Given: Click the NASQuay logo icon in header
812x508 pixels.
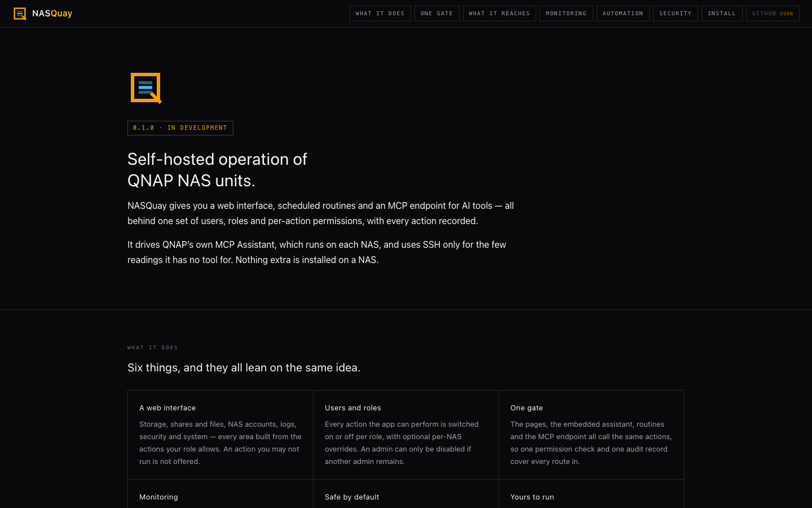Looking at the screenshot, I should pyautogui.click(x=20, y=14).
